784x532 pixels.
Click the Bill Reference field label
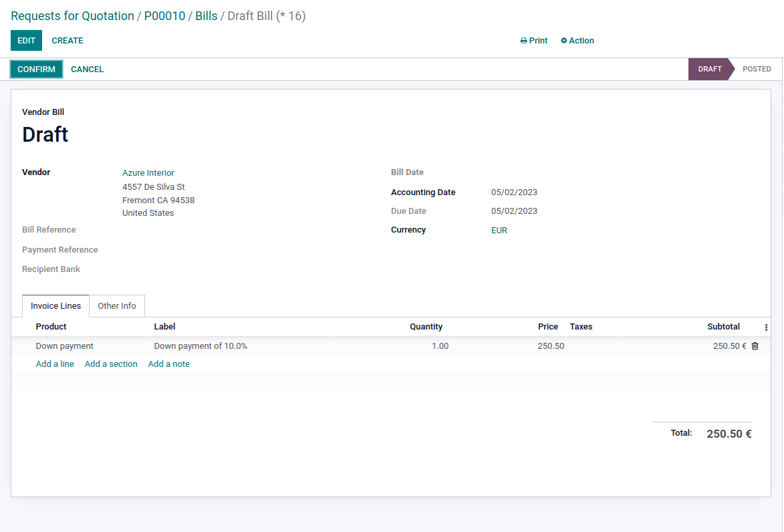point(49,229)
